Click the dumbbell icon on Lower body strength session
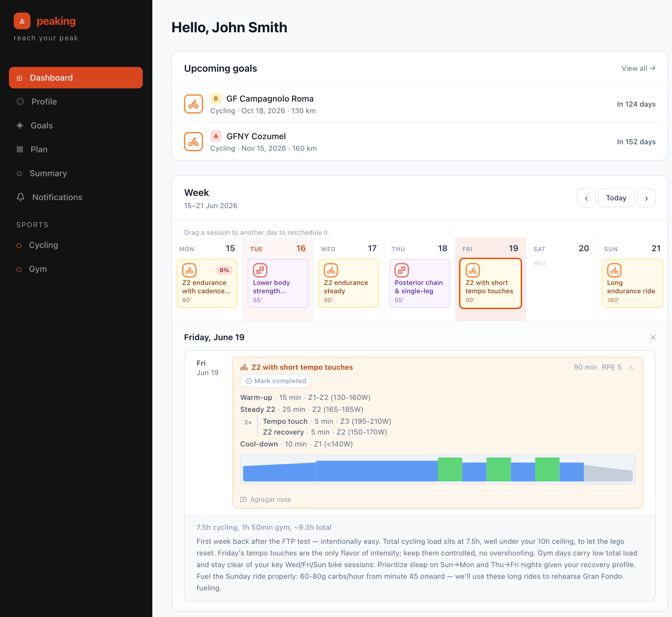The height and width of the screenshot is (617, 672). pyautogui.click(x=260, y=271)
